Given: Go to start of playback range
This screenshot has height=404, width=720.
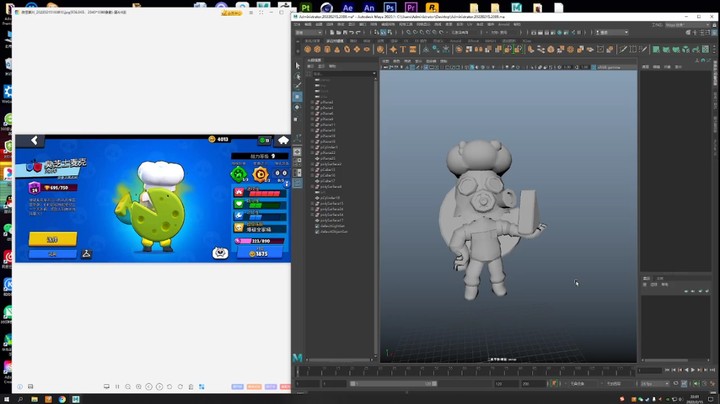Looking at the screenshot, I should pyautogui.click(x=667, y=370).
